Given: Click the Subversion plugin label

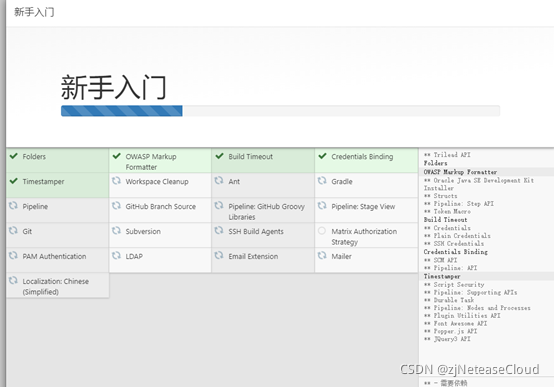Looking at the screenshot, I should (x=143, y=231).
